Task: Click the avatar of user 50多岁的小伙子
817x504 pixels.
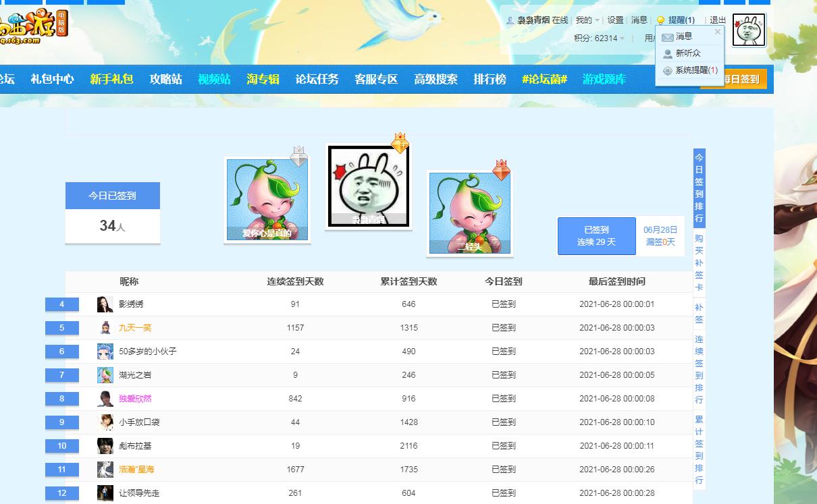Action: click(x=105, y=352)
